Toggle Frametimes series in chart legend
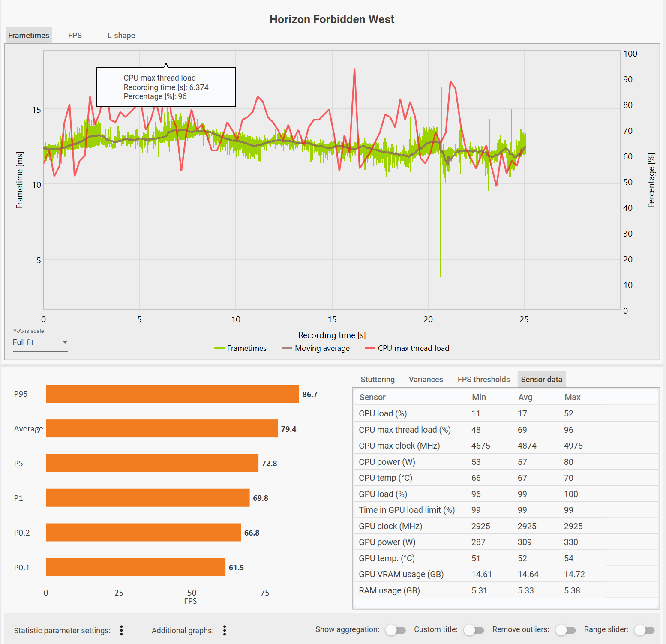 tap(240, 348)
